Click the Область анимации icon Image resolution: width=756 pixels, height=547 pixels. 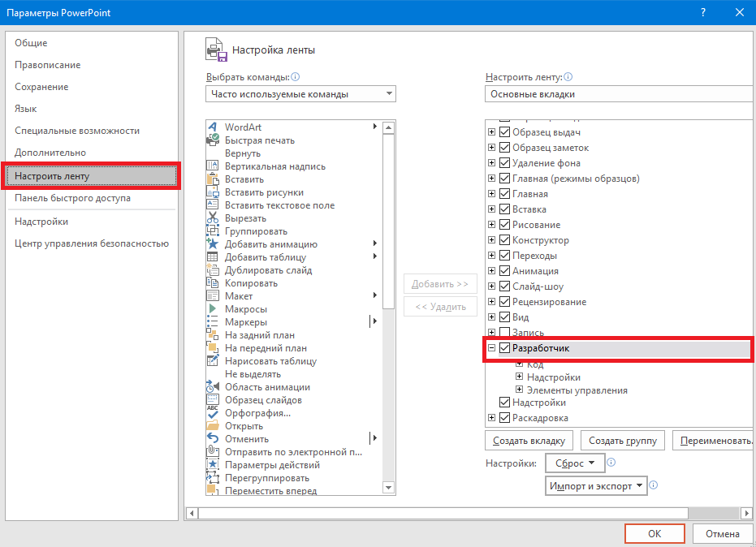(213, 387)
